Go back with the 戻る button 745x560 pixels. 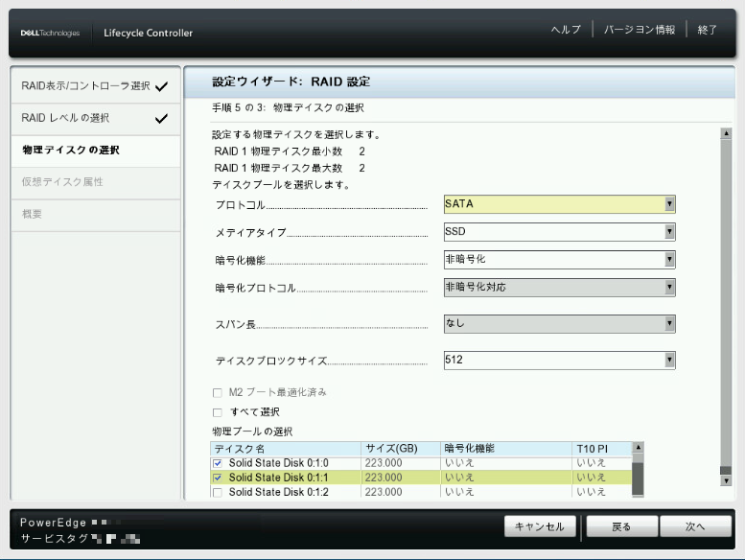[x=621, y=526]
